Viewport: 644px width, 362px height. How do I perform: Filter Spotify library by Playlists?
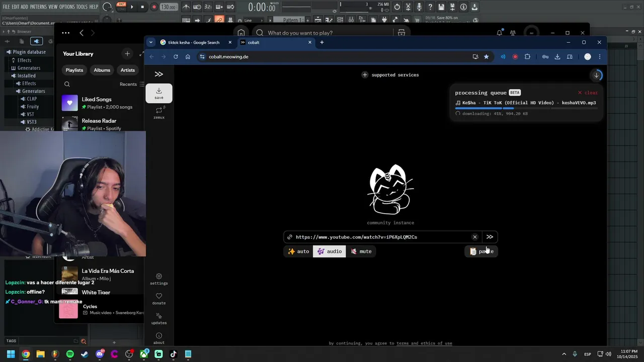point(74,70)
